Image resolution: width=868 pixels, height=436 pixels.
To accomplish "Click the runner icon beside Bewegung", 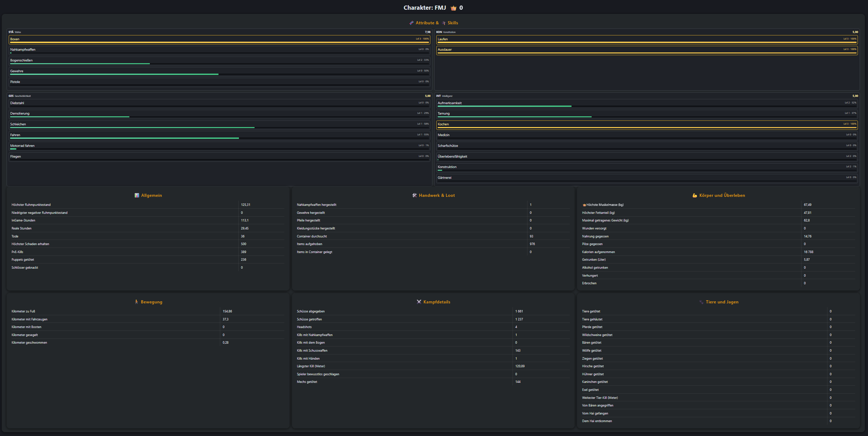I will point(136,302).
